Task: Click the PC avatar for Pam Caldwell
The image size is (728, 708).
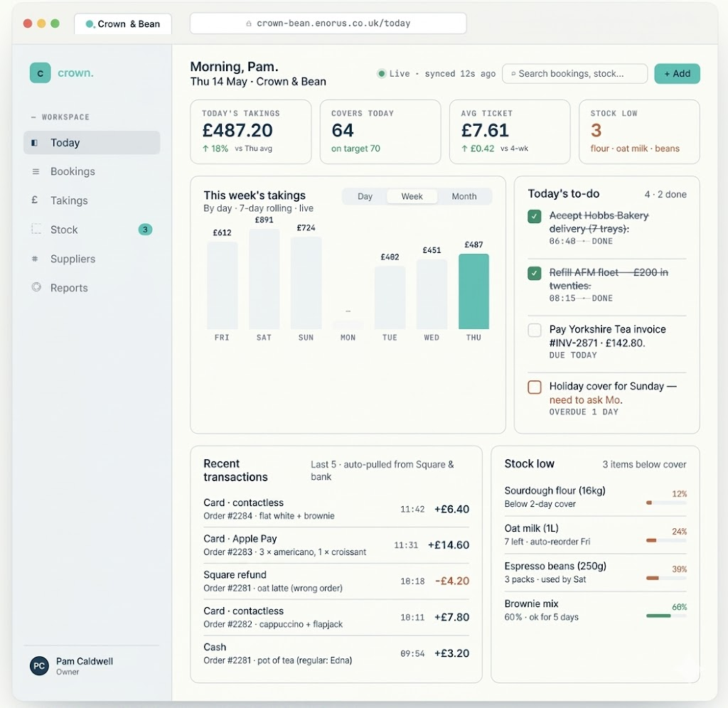Action: click(x=40, y=666)
